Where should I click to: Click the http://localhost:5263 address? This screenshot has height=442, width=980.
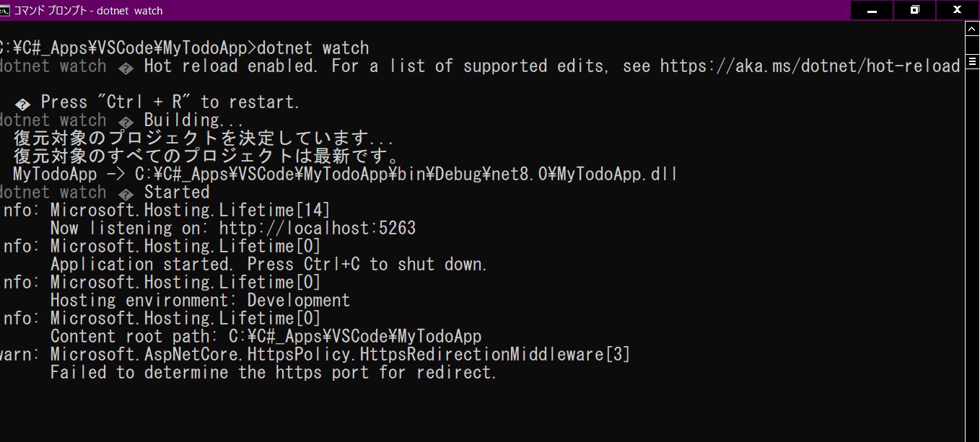coord(318,228)
